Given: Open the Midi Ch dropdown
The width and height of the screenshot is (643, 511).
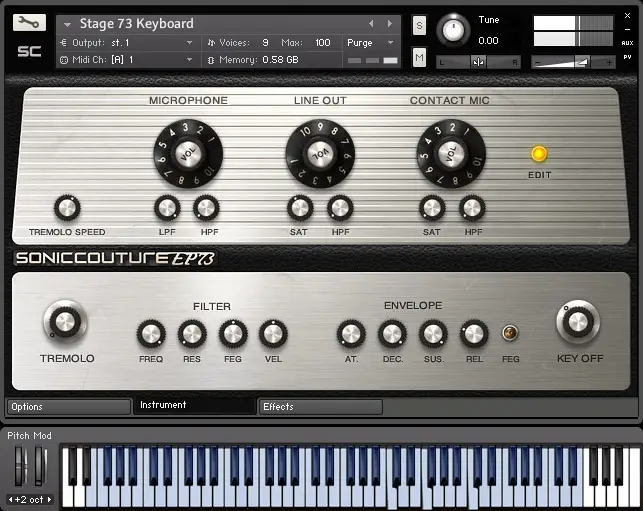Looking at the screenshot, I should coord(189,59).
